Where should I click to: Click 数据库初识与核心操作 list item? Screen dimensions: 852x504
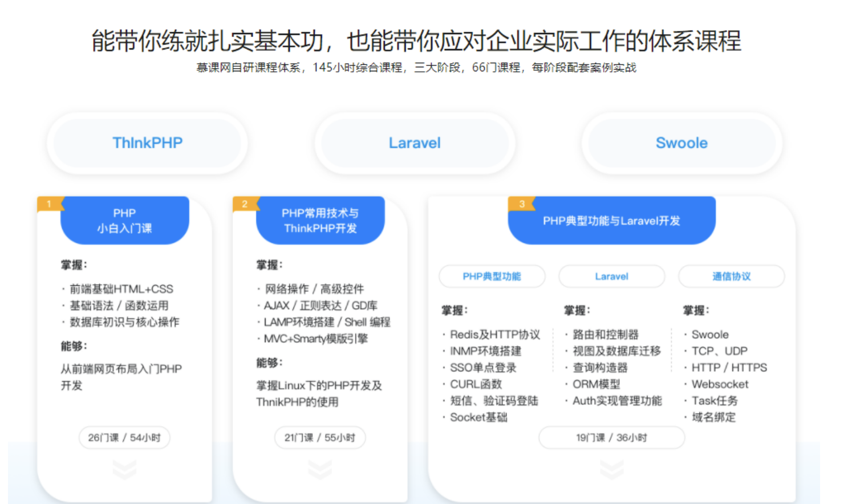tap(124, 322)
